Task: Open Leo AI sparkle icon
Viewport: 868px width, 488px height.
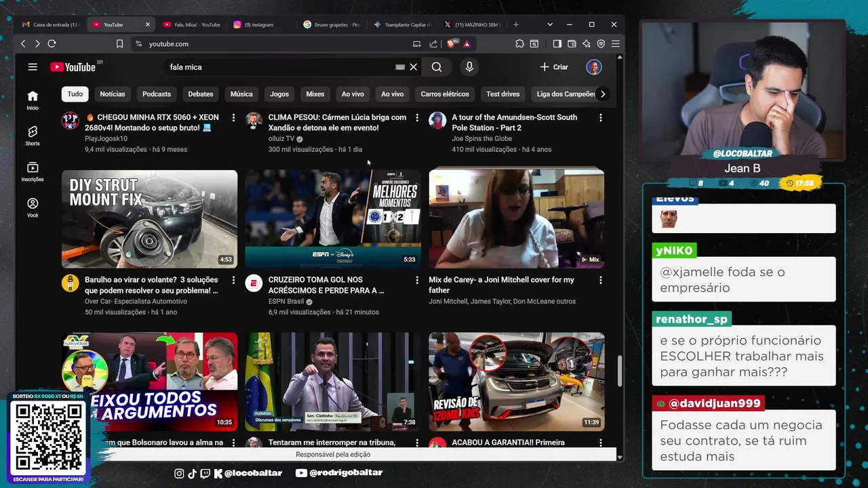Action: [587, 43]
